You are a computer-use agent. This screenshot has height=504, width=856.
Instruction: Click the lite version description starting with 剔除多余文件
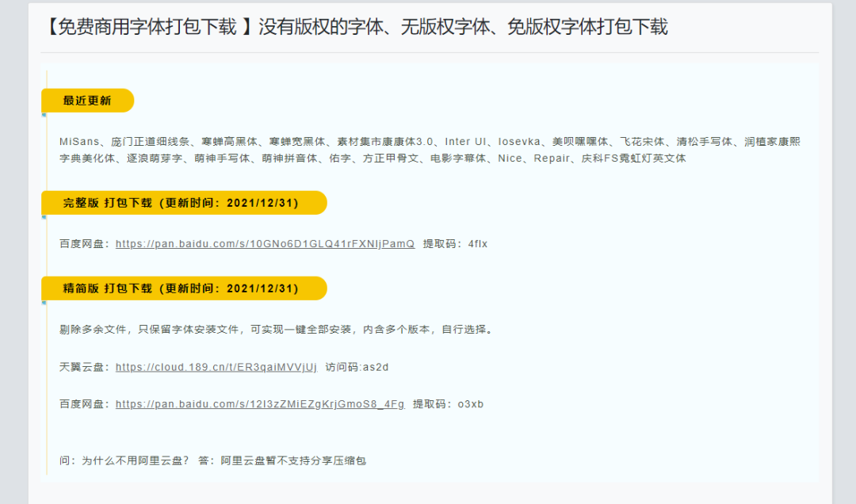click(x=277, y=330)
